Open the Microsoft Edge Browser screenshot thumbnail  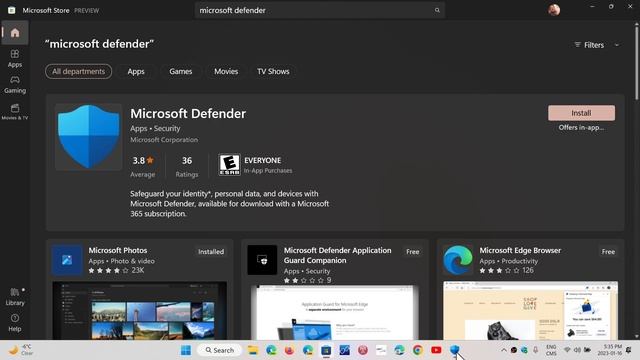click(x=531, y=311)
